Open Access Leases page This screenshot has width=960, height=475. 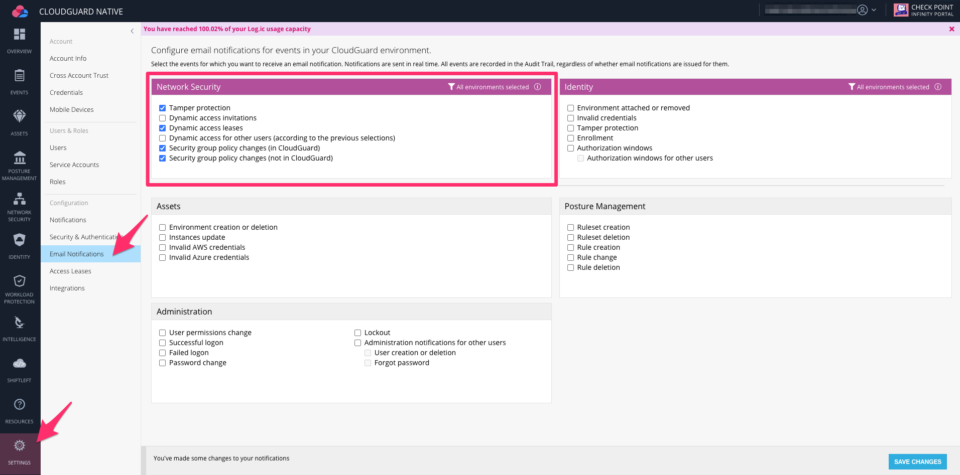(x=70, y=271)
